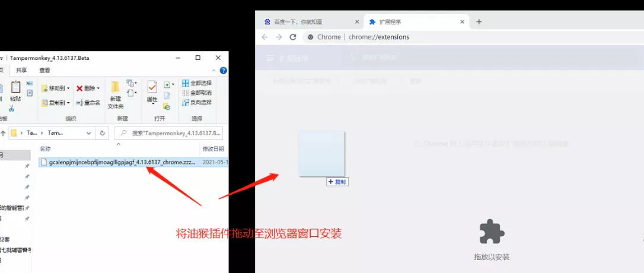644x273 pixels.
Task: Click 全部取消 select none
Action: (197, 93)
